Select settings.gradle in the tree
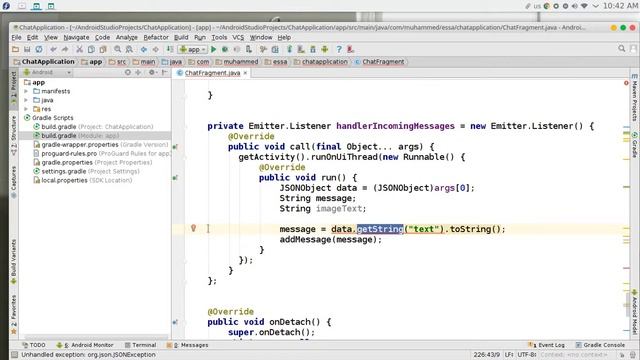This screenshot has width=640, height=360. click(x=86, y=171)
